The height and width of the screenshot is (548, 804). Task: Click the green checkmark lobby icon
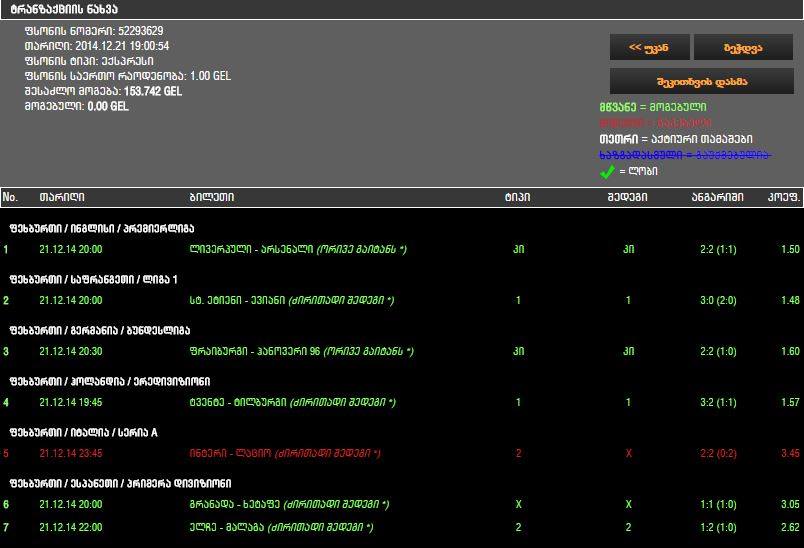coord(607,172)
